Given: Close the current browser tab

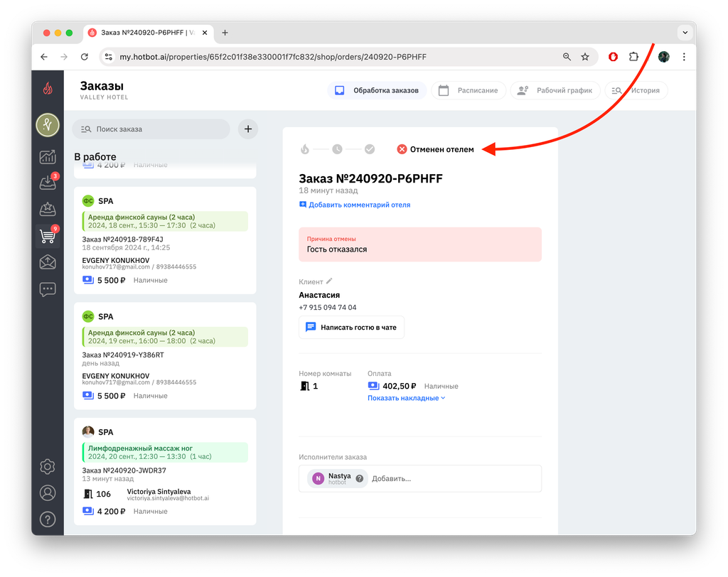Looking at the screenshot, I should (205, 33).
